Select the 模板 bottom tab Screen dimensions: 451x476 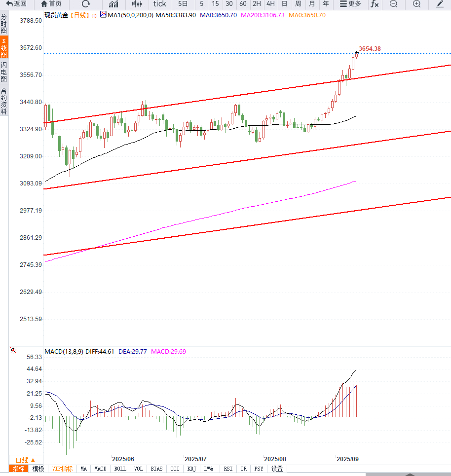point(38,469)
